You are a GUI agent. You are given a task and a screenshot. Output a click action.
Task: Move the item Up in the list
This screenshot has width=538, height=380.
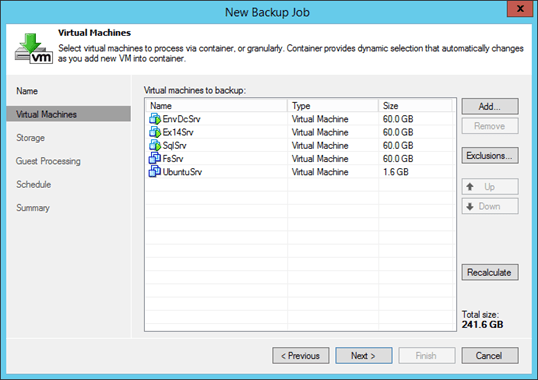tap(490, 187)
